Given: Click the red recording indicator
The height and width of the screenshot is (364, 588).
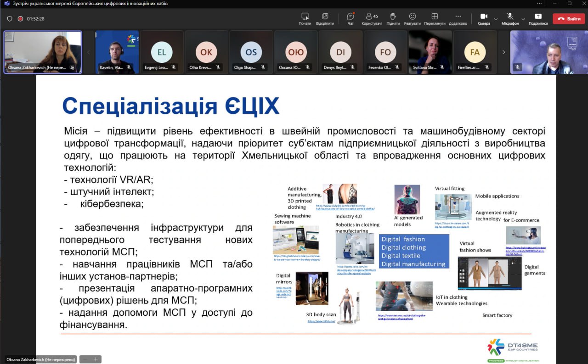Looking at the screenshot, I should [20, 19].
